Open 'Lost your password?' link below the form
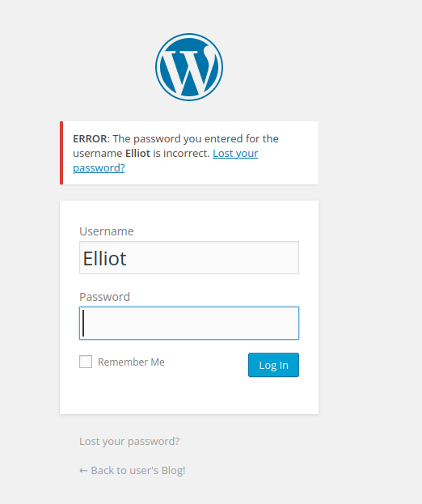 pyautogui.click(x=129, y=442)
